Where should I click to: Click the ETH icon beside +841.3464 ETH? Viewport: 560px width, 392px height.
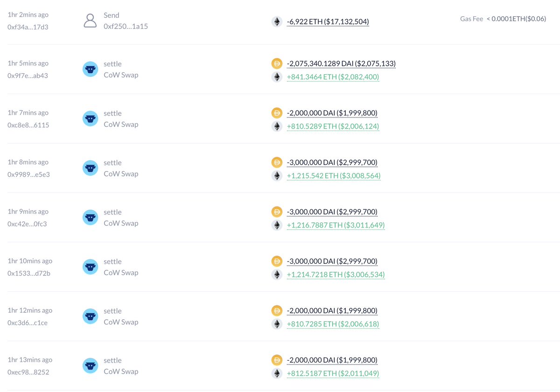pos(277,77)
